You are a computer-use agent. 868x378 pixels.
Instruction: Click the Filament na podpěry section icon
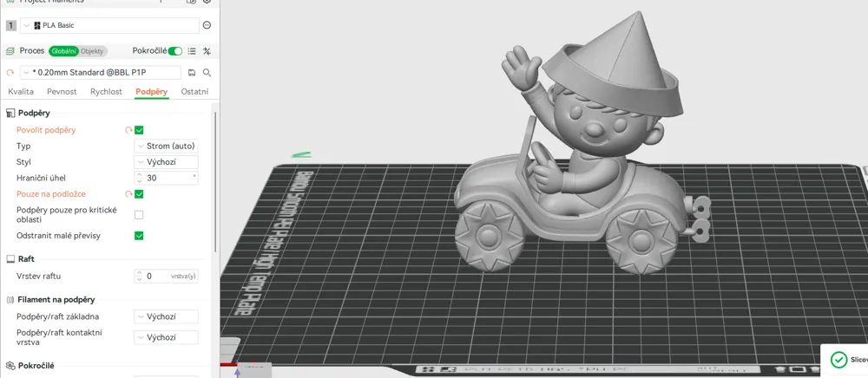[10, 299]
